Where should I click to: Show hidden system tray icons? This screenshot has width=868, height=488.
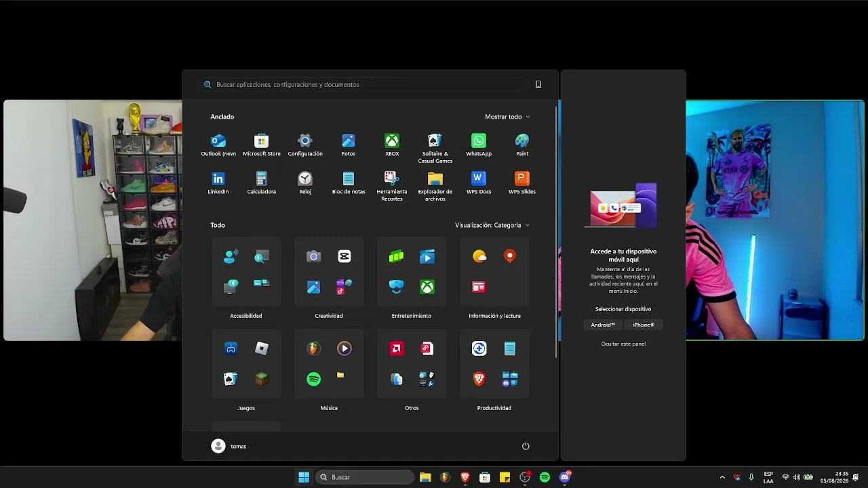point(722,477)
